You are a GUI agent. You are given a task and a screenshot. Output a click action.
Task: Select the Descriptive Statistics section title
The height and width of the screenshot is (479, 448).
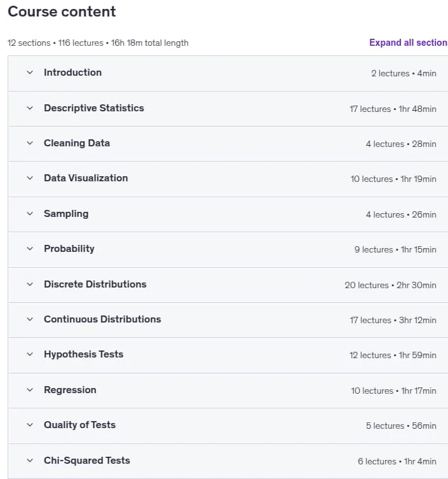click(94, 108)
